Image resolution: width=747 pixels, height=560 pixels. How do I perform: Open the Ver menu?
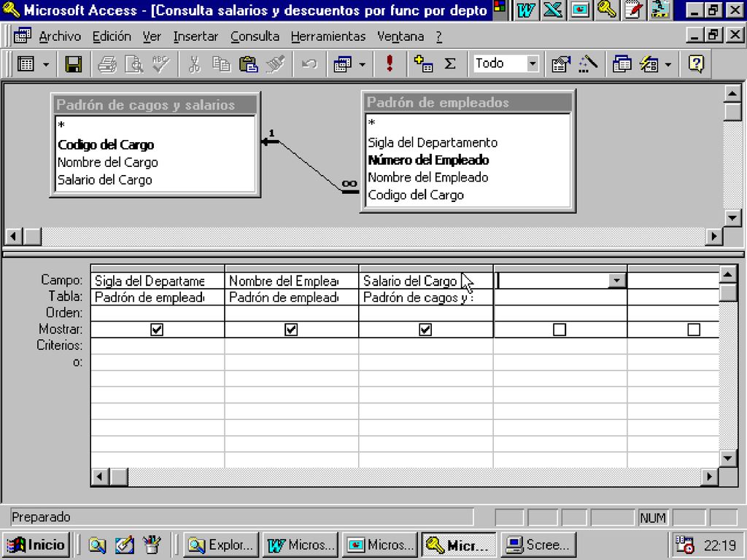coord(152,36)
